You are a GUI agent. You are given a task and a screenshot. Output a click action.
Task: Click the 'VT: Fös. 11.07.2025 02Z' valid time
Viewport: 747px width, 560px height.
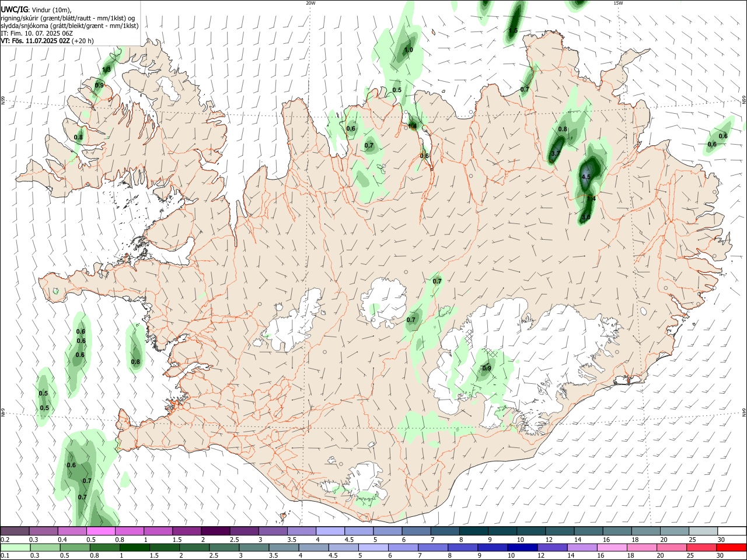tap(36, 41)
